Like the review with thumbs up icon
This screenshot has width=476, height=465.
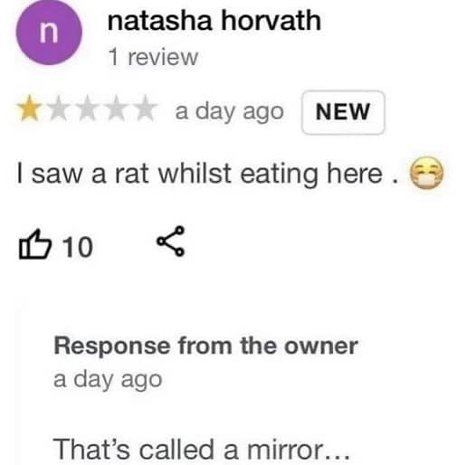click(34, 244)
